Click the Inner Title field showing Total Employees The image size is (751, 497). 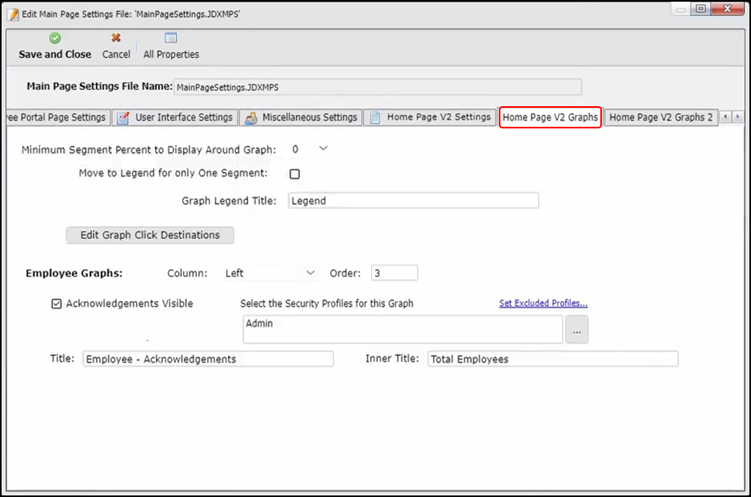pyautogui.click(x=552, y=359)
